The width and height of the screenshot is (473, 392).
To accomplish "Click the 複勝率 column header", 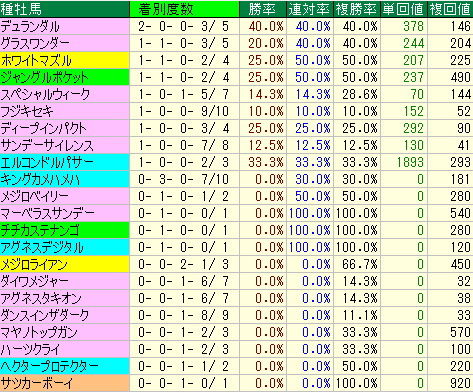I will click(x=356, y=9).
